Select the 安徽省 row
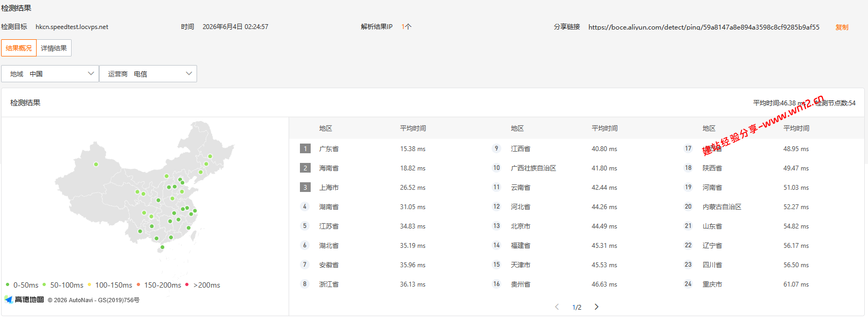 [x=385, y=265]
